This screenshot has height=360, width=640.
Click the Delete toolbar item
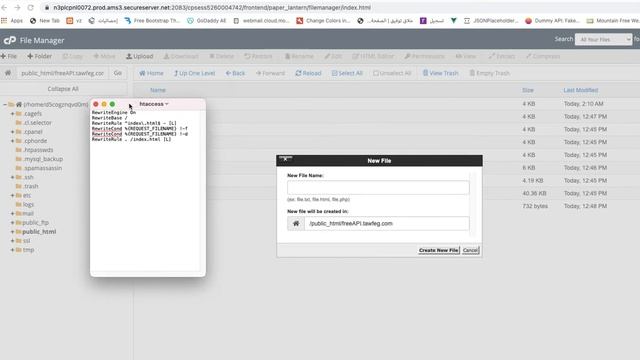[x=222, y=56]
